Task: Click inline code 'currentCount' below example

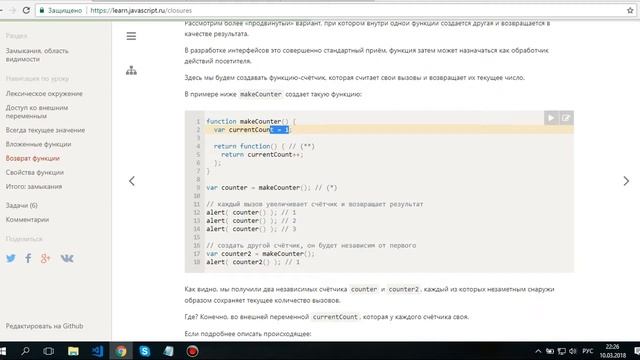Action: [335, 317]
